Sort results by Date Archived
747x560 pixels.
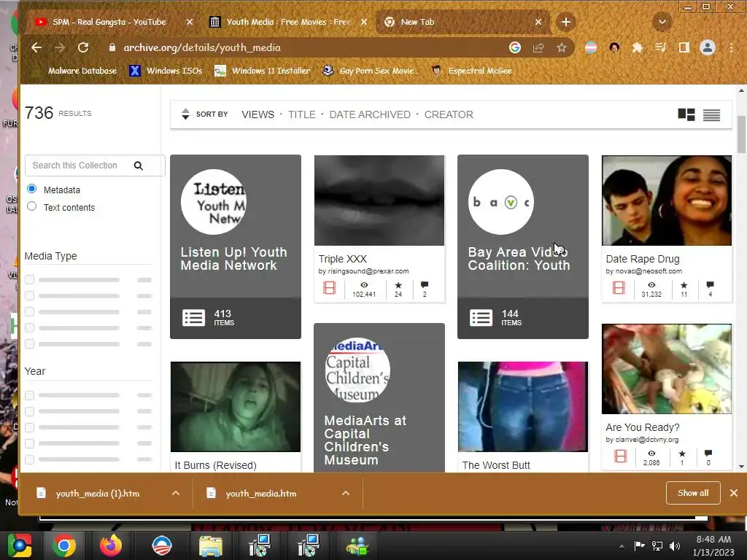[x=370, y=114]
